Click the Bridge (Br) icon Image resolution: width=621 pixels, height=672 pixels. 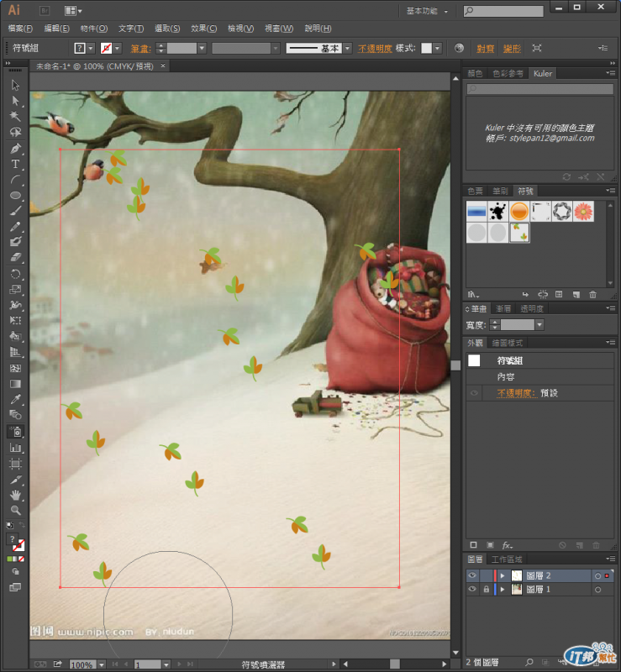(x=45, y=11)
